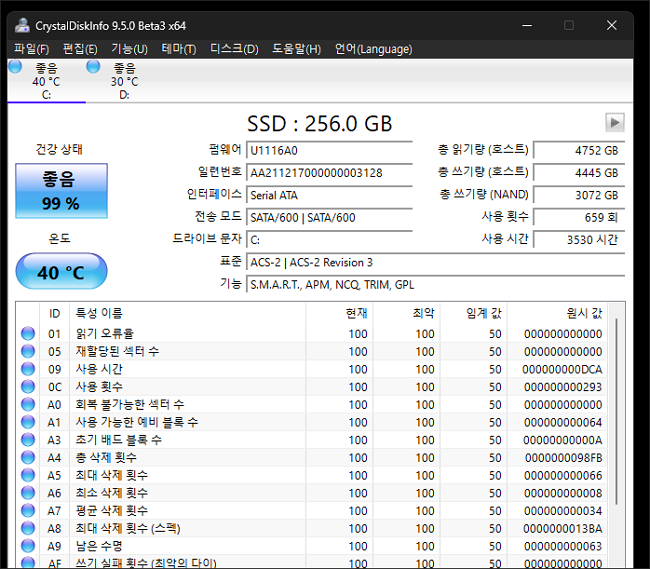The width and height of the screenshot is (650, 569).
Task: Switch to the D: drive tab at 30 °C
Action: pyautogui.click(x=124, y=81)
